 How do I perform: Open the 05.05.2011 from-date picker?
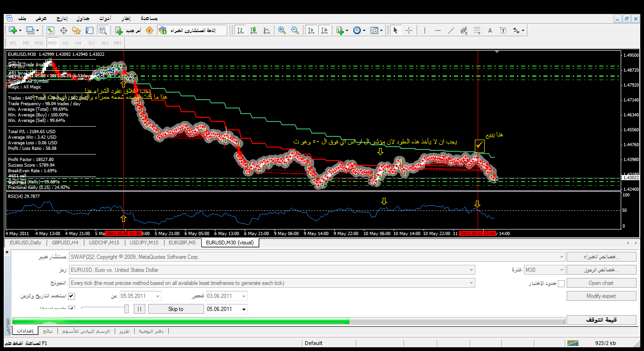tap(141, 296)
